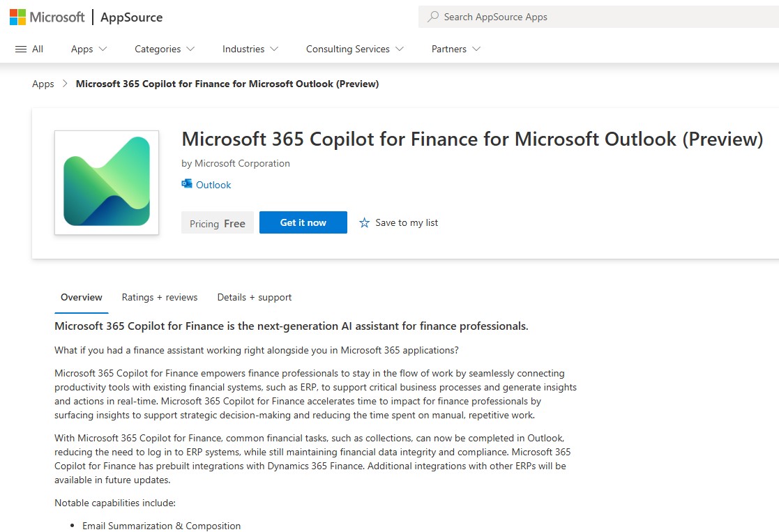Focus the Search AppSource Apps field
This screenshot has height=532, width=779.
point(598,17)
